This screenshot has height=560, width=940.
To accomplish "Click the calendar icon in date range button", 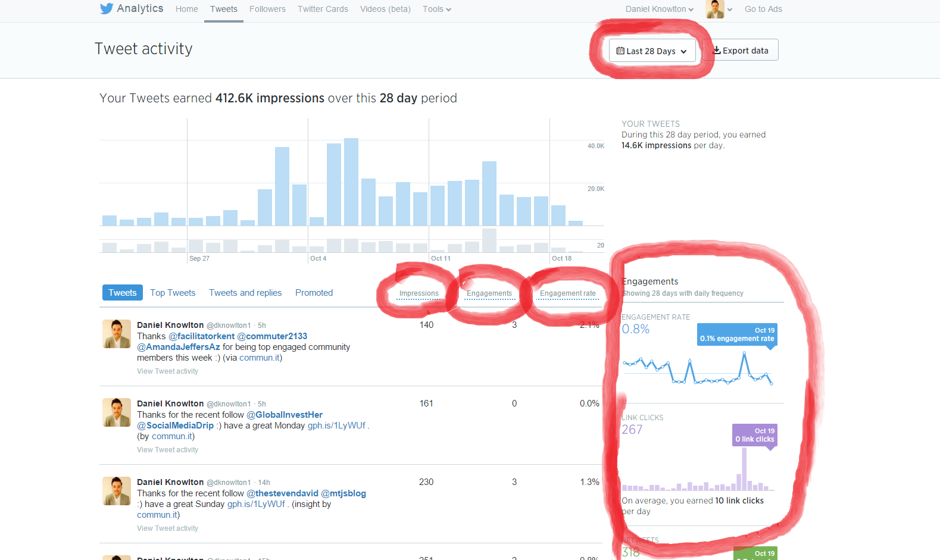I will (x=620, y=51).
